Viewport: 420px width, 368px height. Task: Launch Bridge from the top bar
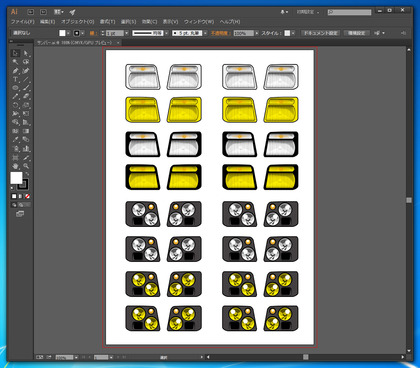click(31, 12)
